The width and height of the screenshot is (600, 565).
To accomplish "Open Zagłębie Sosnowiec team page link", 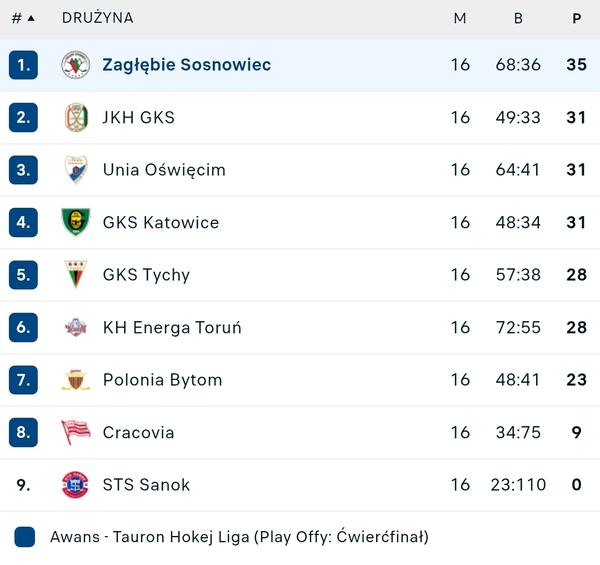I will point(187,65).
